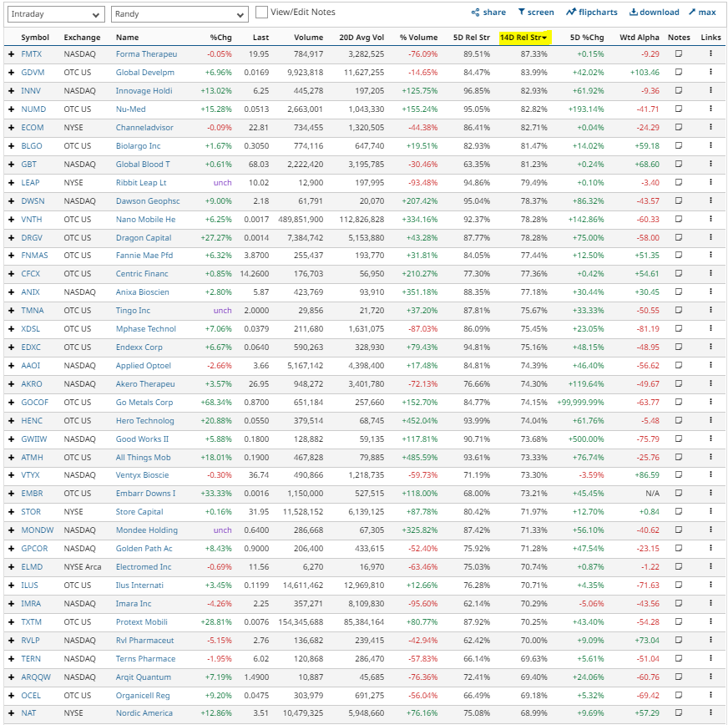Select the +103.46 Wtd Alpha value

click(645, 73)
